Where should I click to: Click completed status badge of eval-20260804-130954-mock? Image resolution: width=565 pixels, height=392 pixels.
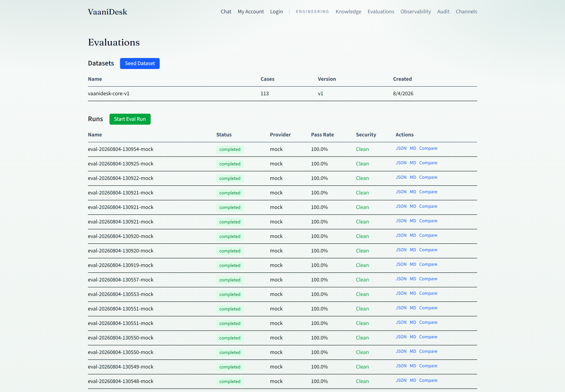pyautogui.click(x=230, y=149)
